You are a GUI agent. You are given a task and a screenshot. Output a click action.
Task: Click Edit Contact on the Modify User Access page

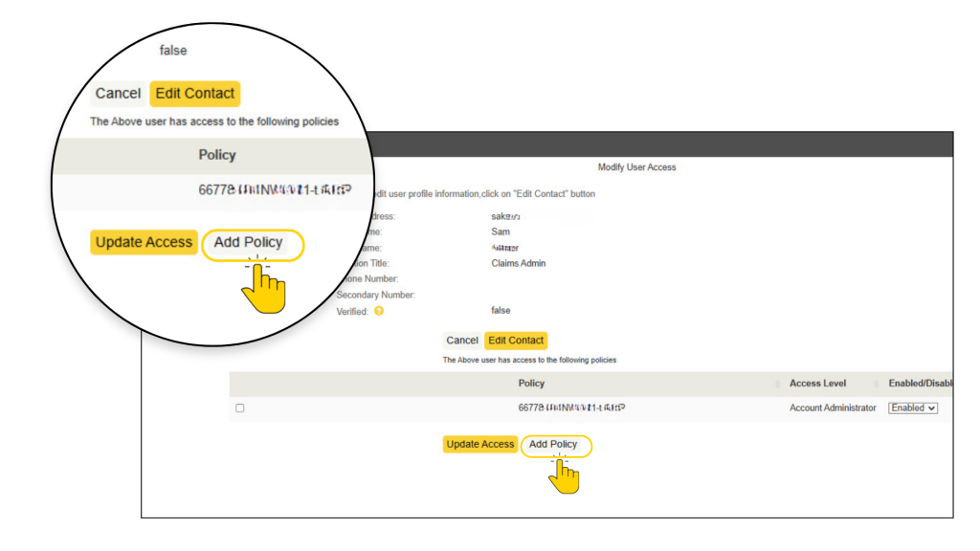point(516,341)
